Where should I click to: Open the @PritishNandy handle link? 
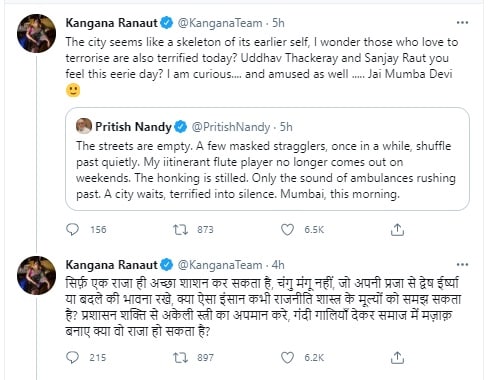pyautogui.click(x=231, y=127)
